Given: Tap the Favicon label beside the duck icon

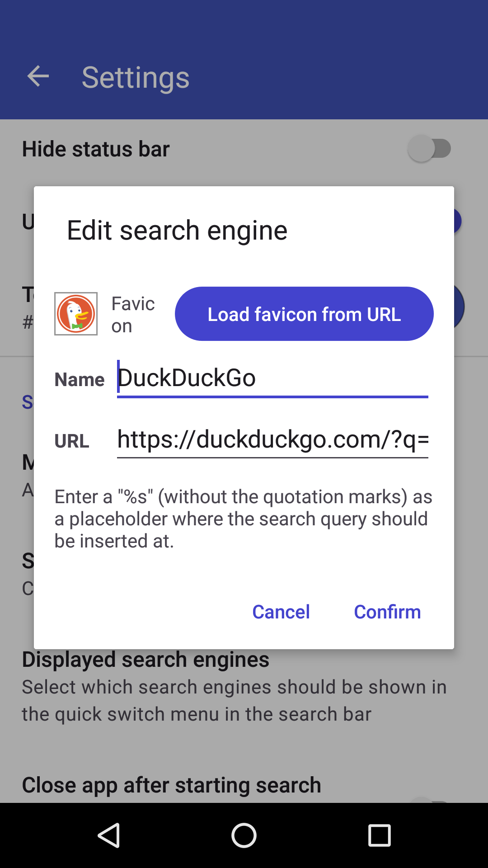Looking at the screenshot, I should [133, 315].
